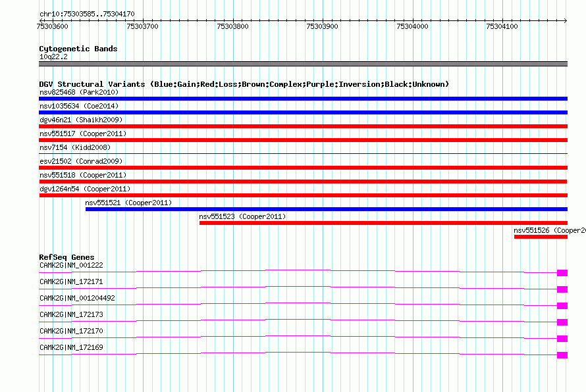Click the RefSeq Genes track title

67,257
